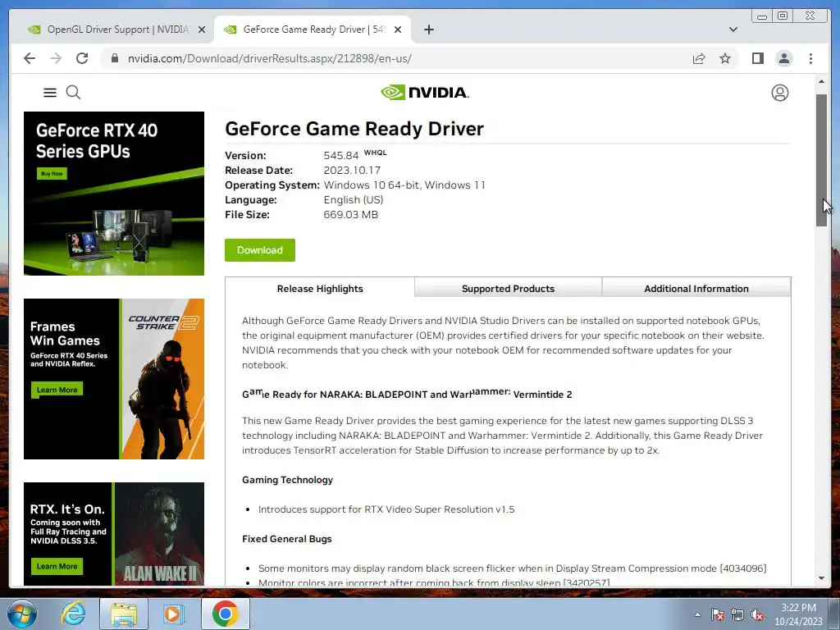840x630 pixels.
Task: Click page scrollbar down arrow
Action: (x=821, y=578)
